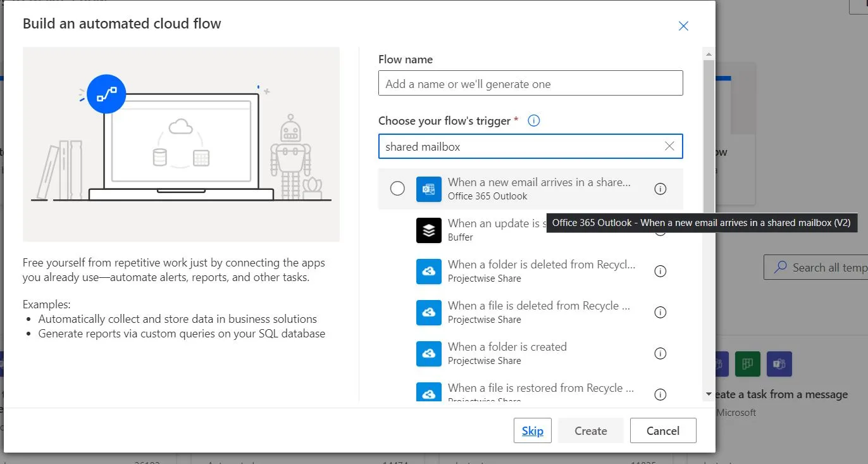Screen dimensions: 868x464
Task: Clear the 'shared mailbox' search with the X icon
Action: coord(669,146)
